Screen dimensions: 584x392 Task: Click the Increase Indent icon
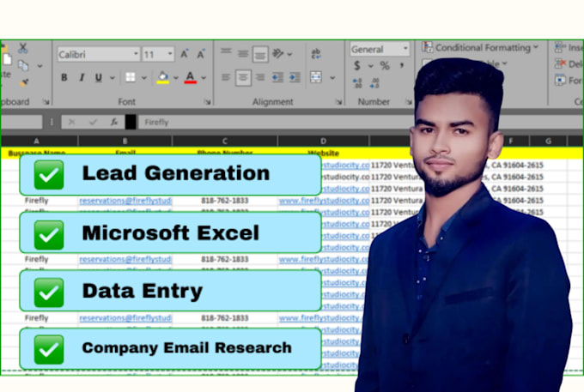click(x=295, y=77)
